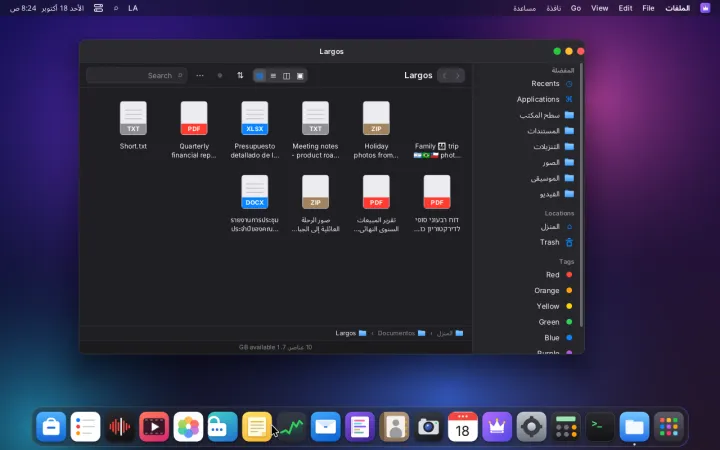Open the مساعدة menu
Image resolution: width=720 pixels, height=450 pixels.
[x=524, y=8]
